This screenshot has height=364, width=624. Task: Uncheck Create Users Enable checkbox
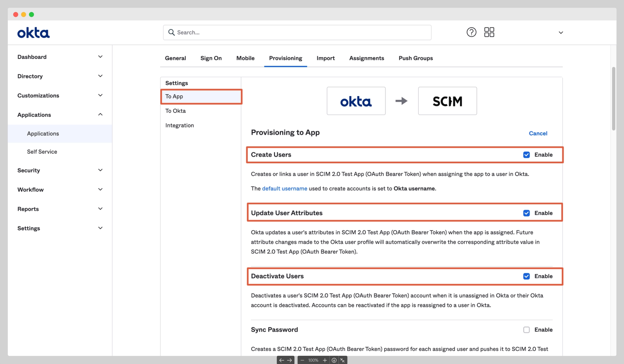coord(526,155)
